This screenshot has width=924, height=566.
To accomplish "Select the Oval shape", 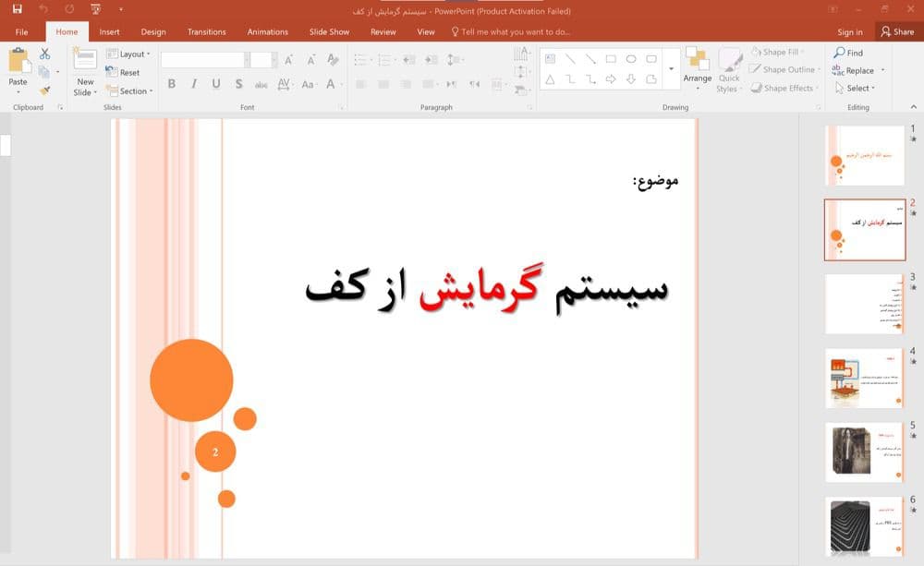I will tap(630, 59).
